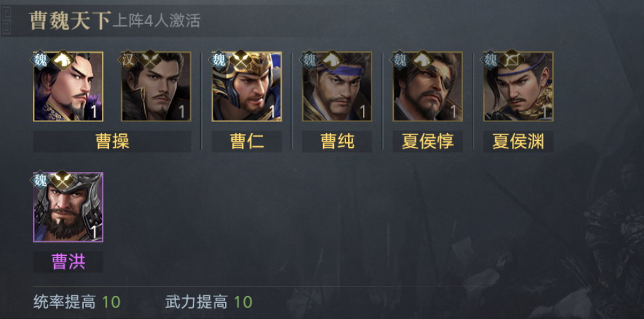Click the 夏侯渊 name label
Viewport: 644px width, 319px height.
pos(518,142)
